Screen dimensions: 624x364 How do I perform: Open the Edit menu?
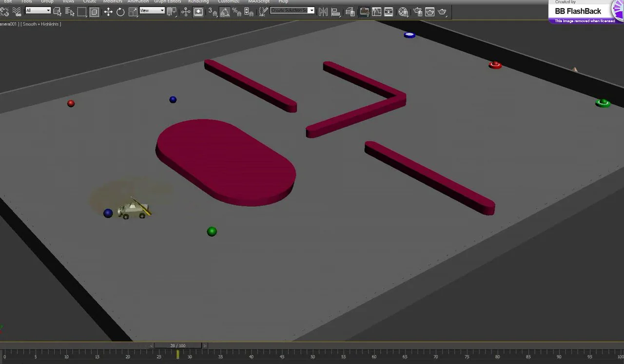pyautogui.click(x=8, y=1)
